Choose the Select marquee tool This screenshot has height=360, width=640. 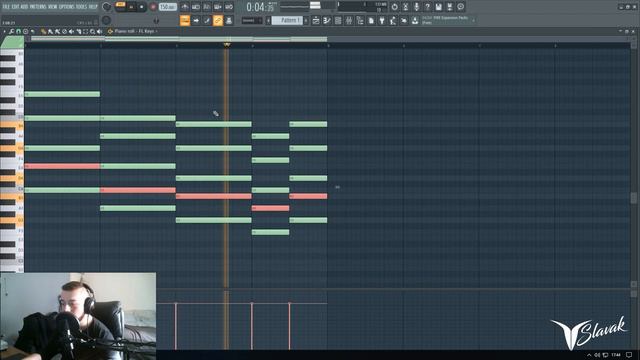click(x=85, y=31)
